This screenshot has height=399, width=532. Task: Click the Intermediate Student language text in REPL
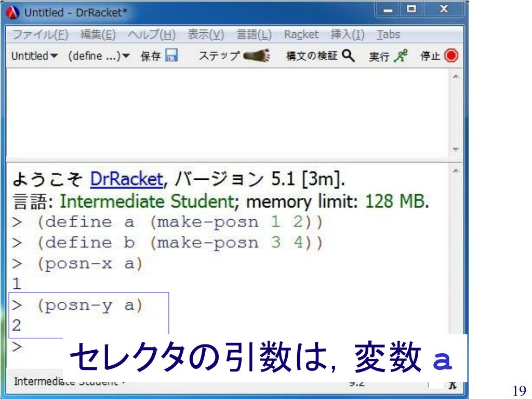click(x=147, y=201)
